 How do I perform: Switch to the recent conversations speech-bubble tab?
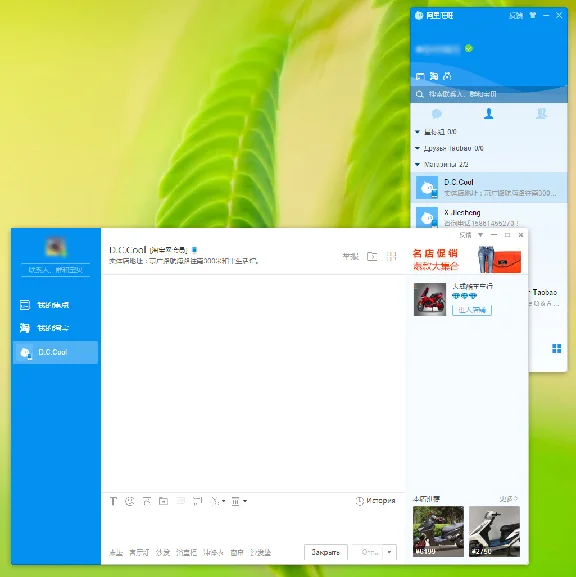[437, 114]
